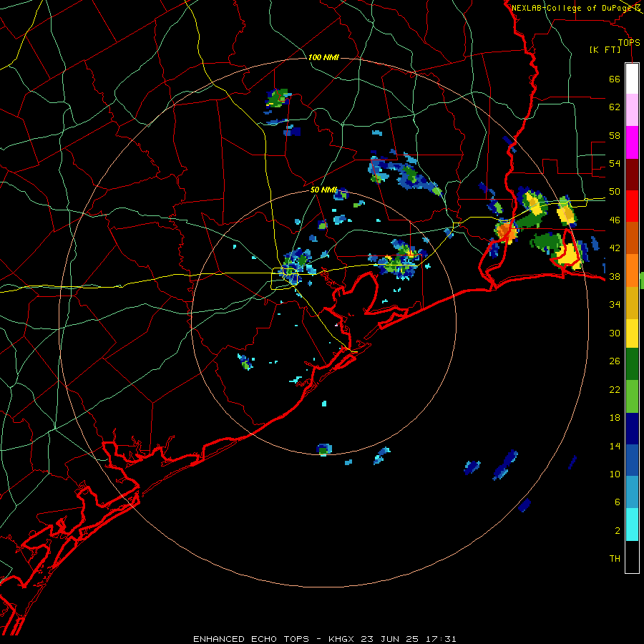Click the 50 value on the legend
The image size is (644, 644).
(x=615, y=192)
